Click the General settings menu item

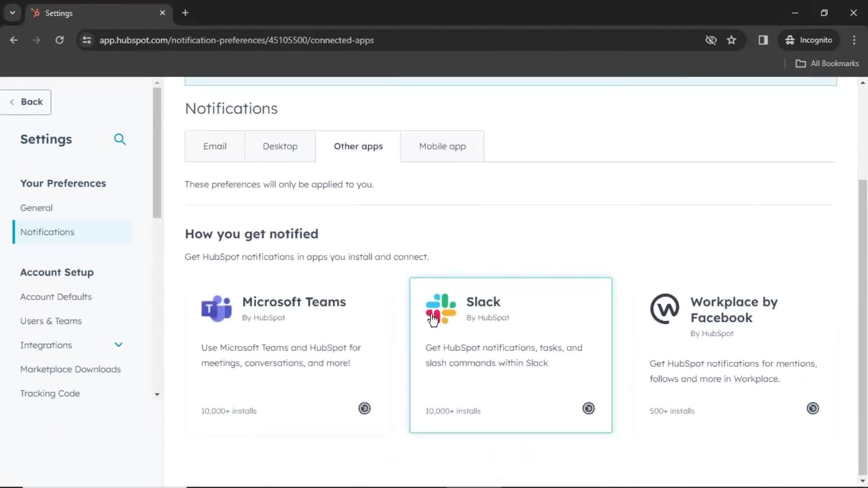pos(36,207)
